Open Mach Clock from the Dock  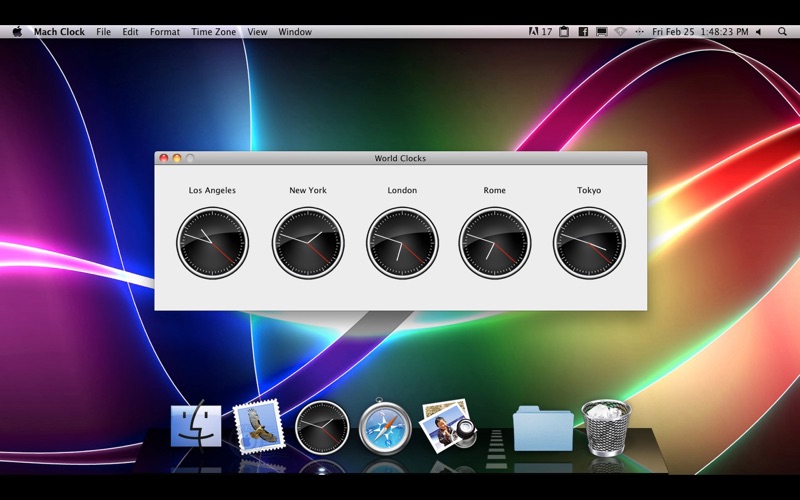[x=322, y=427]
